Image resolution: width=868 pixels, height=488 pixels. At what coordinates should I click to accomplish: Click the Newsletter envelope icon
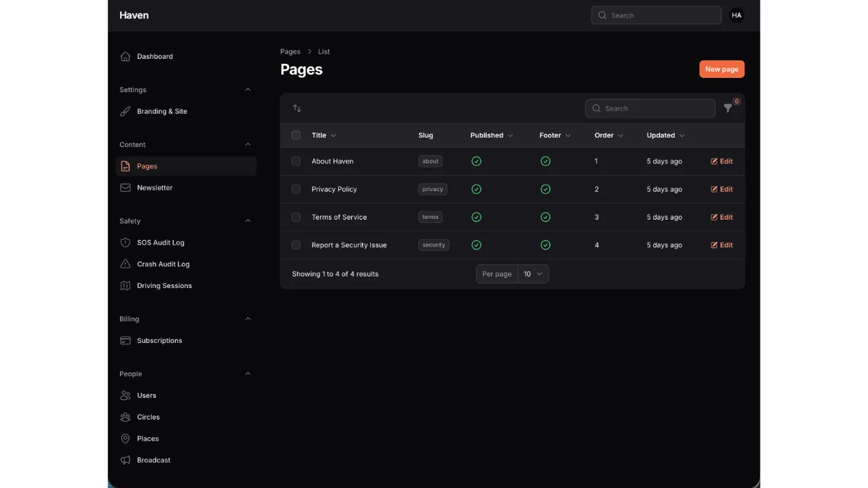coord(125,188)
